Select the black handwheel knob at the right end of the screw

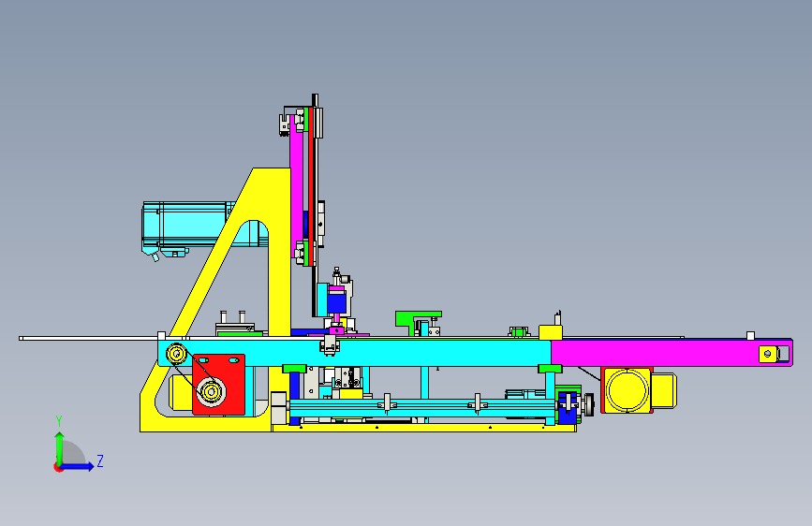[589, 404]
